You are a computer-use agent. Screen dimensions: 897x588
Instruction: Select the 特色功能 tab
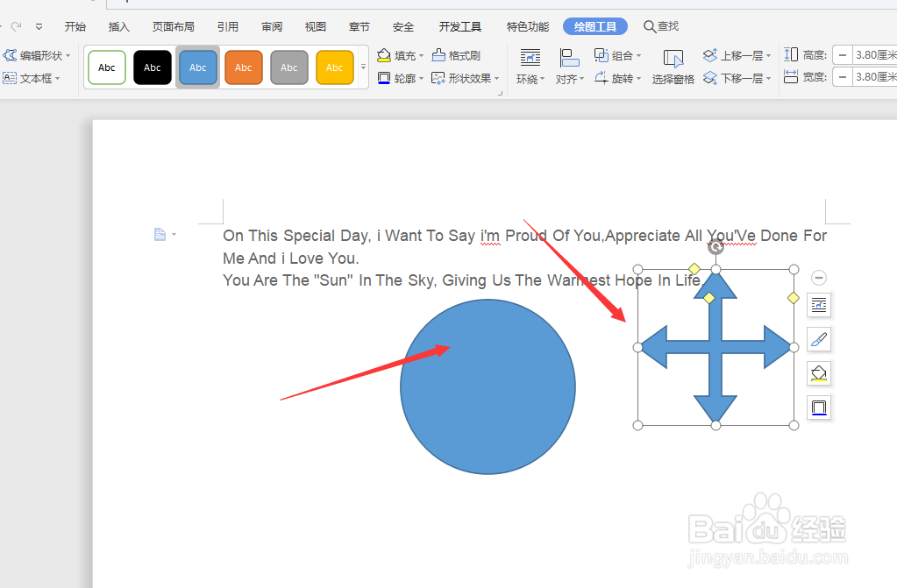click(x=528, y=26)
